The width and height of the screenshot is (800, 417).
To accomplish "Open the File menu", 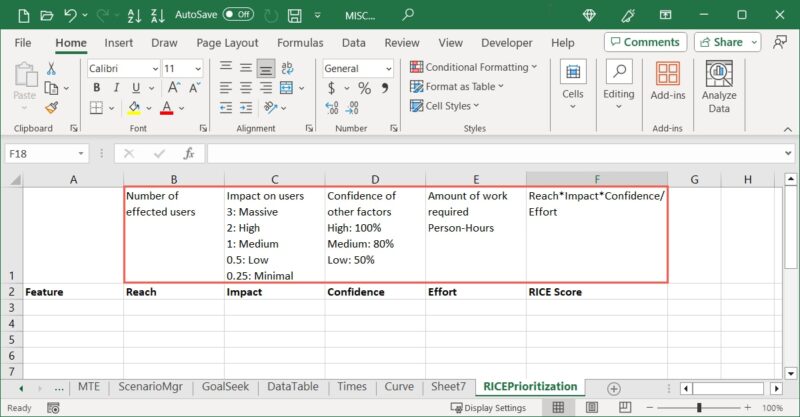I will click(23, 43).
